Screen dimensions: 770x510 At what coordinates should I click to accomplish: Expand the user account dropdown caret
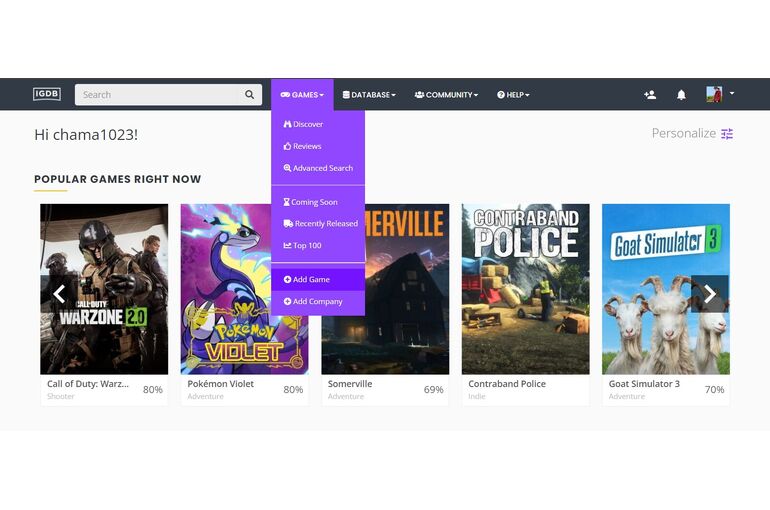(x=732, y=93)
